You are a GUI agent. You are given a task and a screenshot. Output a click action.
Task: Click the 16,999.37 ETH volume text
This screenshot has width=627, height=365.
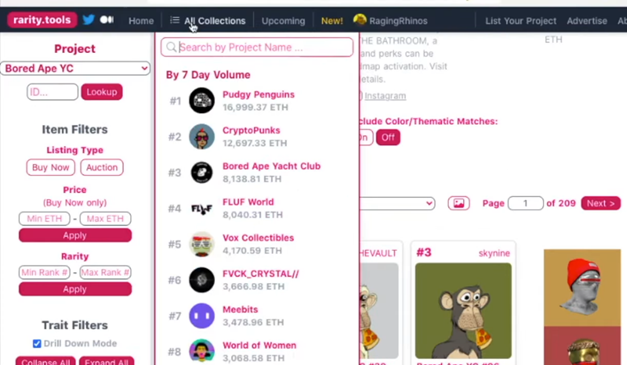(255, 107)
